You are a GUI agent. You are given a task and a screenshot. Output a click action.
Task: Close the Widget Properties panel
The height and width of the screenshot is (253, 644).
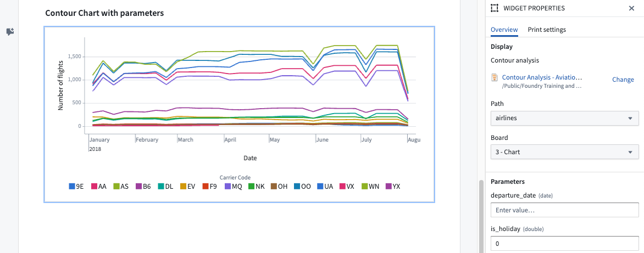coord(632,8)
